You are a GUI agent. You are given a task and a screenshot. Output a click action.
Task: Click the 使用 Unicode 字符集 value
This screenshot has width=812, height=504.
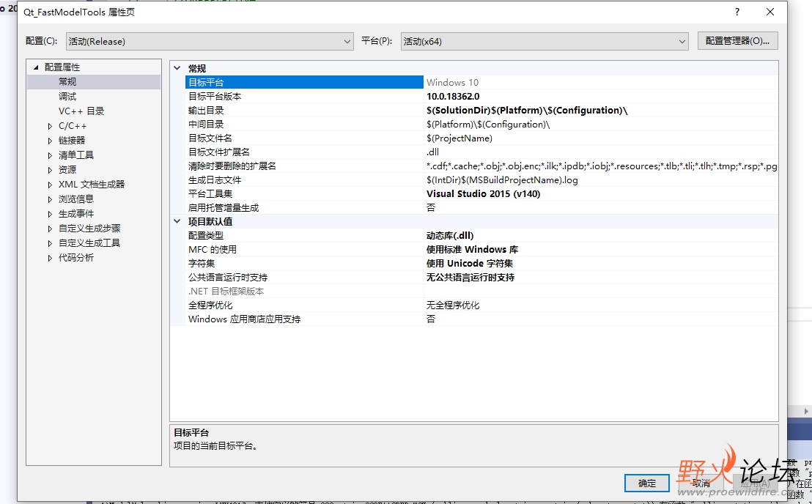(x=470, y=264)
